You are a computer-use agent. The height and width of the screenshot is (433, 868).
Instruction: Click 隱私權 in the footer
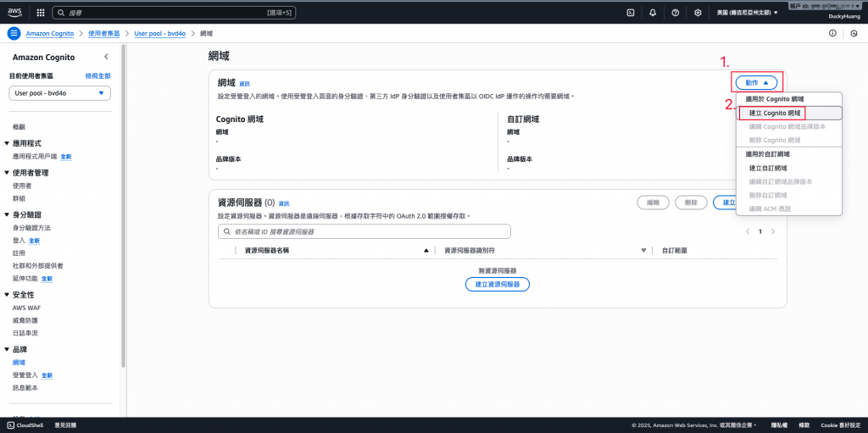tap(780, 425)
